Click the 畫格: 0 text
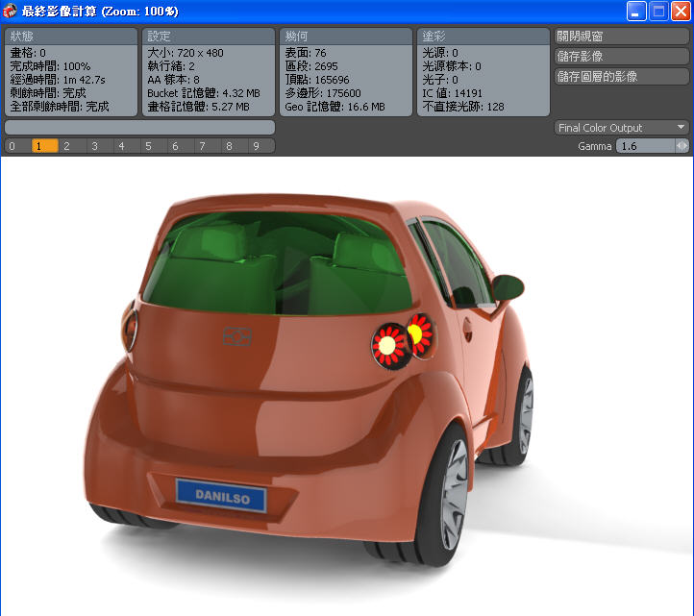 tap(28, 53)
